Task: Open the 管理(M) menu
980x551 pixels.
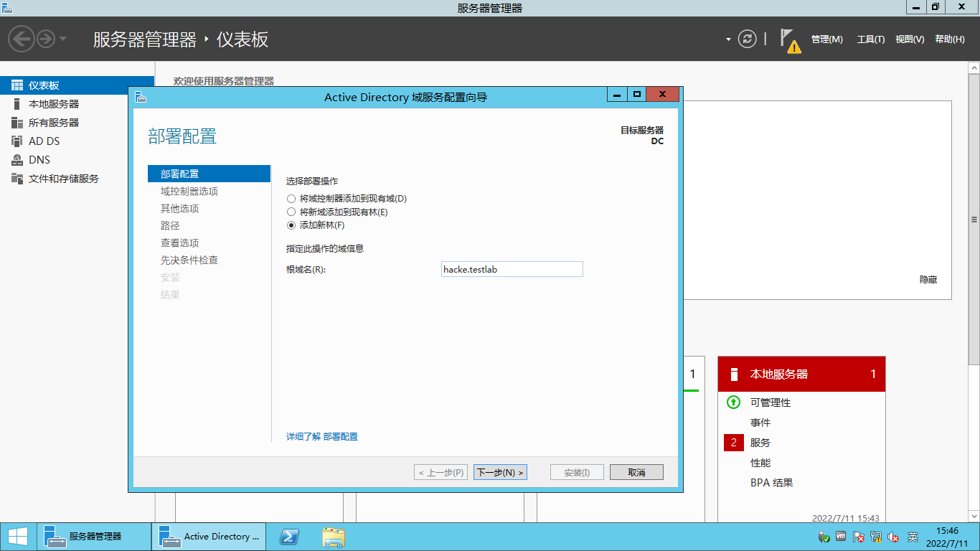Action: 826,39
